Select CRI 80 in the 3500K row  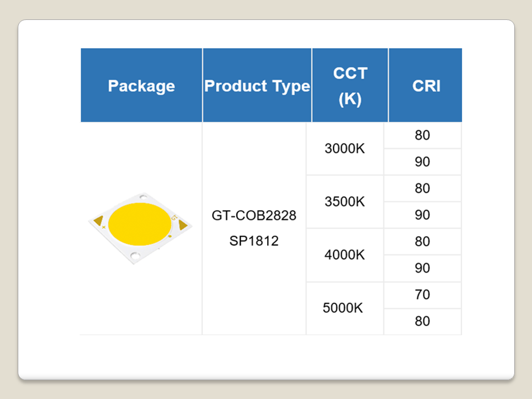click(422, 188)
